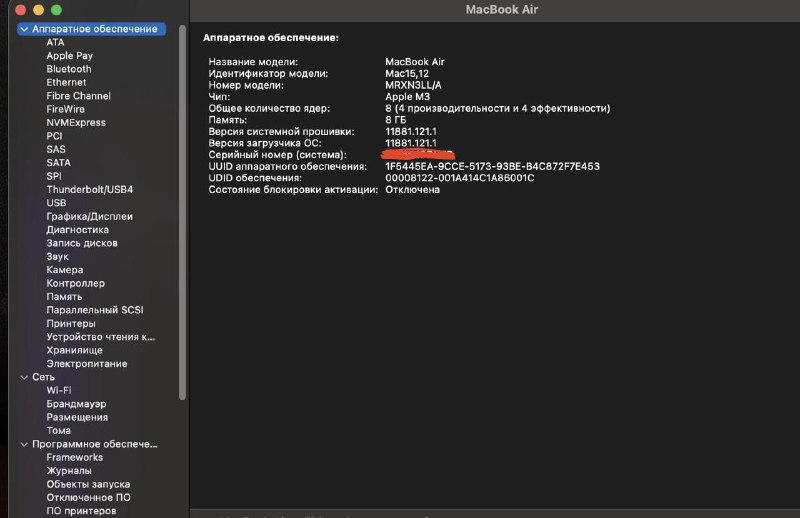Image resolution: width=800 pixels, height=518 pixels.
Task: Select Устройство чтения к... entry
Action: pos(101,337)
